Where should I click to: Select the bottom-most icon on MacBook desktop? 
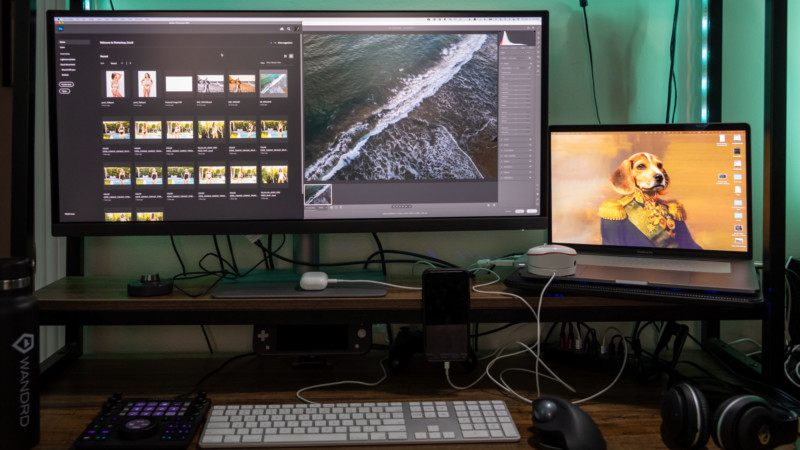point(738,240)
